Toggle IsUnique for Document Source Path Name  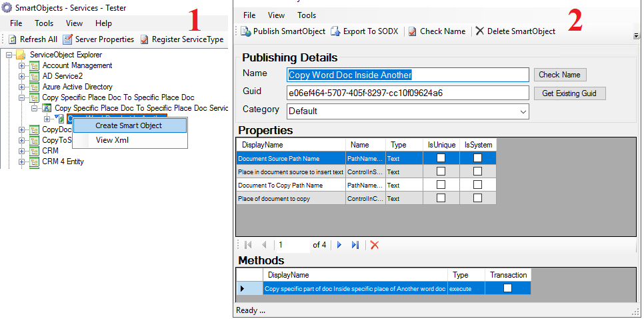pos(441,158)
